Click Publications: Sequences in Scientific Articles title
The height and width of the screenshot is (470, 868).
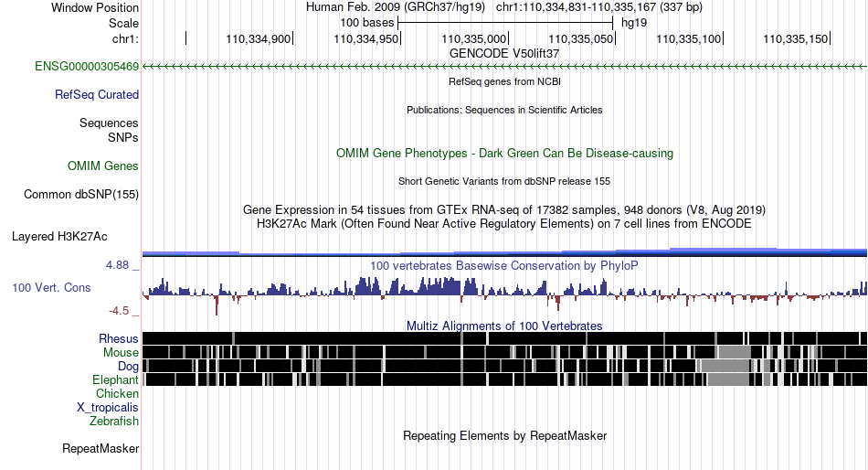coord(504,110)
